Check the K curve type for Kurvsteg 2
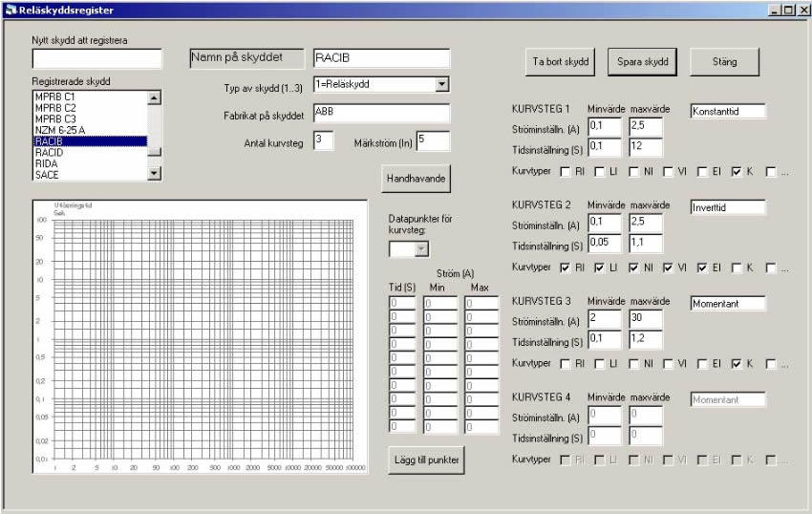Image resolution: width=812 pixels, height=514 pixels. pos(737,268)
